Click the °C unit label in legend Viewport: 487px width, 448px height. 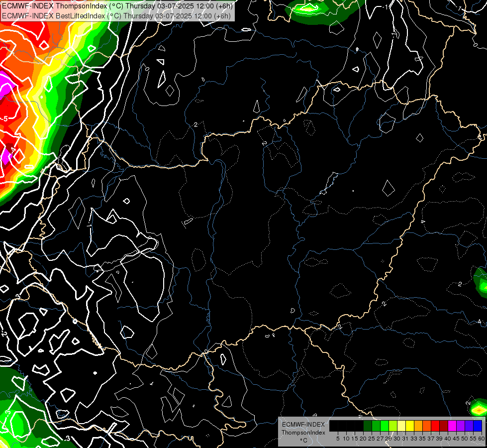(304, 440)
